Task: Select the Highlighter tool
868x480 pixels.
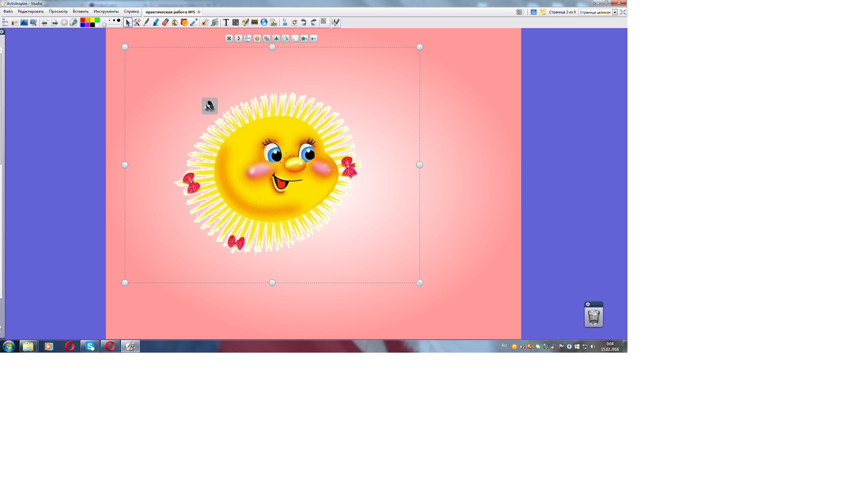Action: click(156, 22)
